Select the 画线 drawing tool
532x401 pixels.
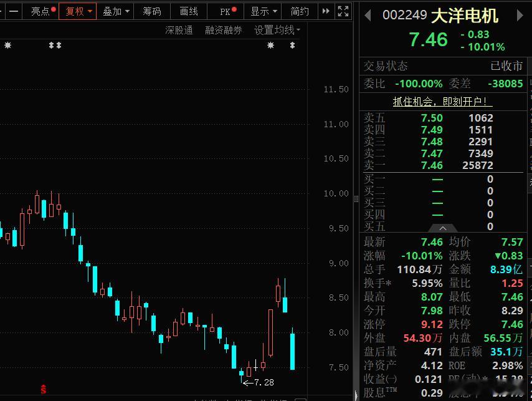click(189, 11)
